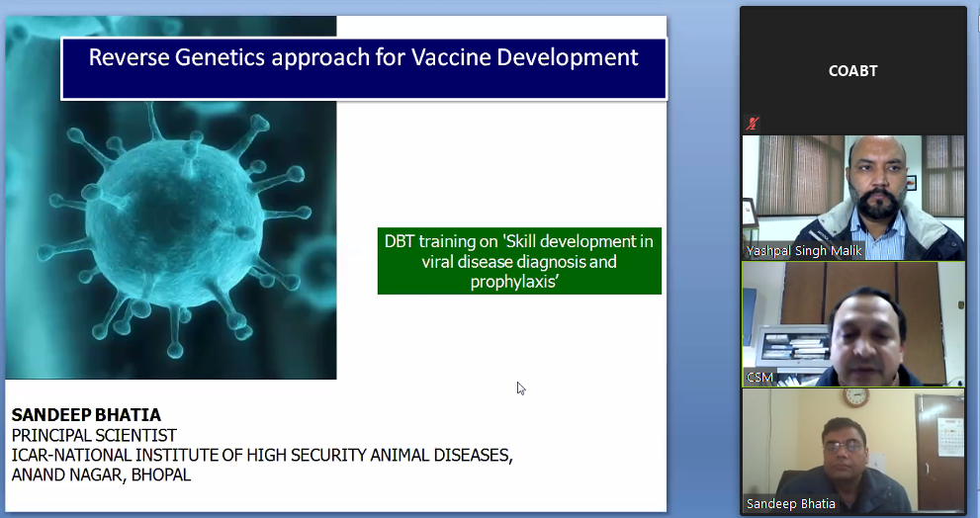Select Yashpal Singh Malik's video tile
This screenshot has height=518, width=980.
point(853,198)
